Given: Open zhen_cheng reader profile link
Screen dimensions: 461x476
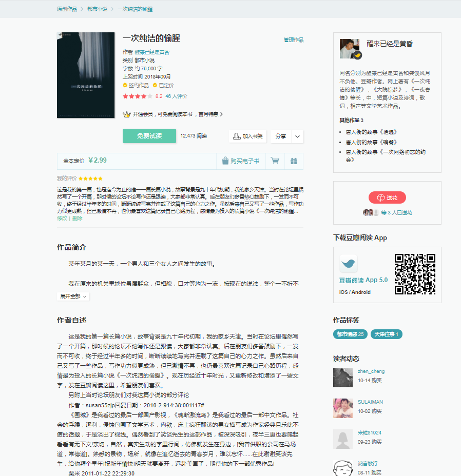Looking at the screenshot, I should point(371,371).
